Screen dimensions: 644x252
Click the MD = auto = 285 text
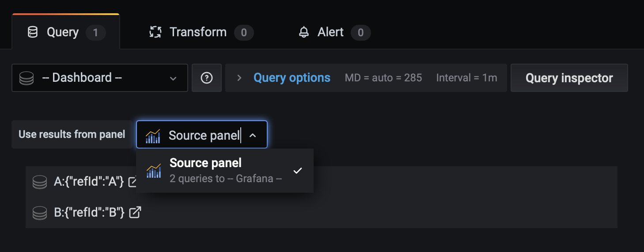pyautogui.click(x=383, y=78)
